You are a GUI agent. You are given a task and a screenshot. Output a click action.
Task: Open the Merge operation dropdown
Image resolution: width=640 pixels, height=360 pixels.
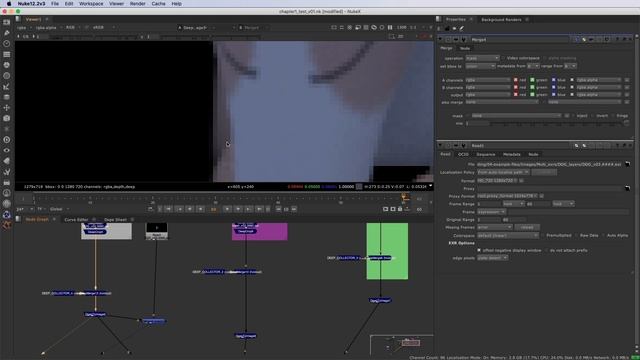coord(482,58)
